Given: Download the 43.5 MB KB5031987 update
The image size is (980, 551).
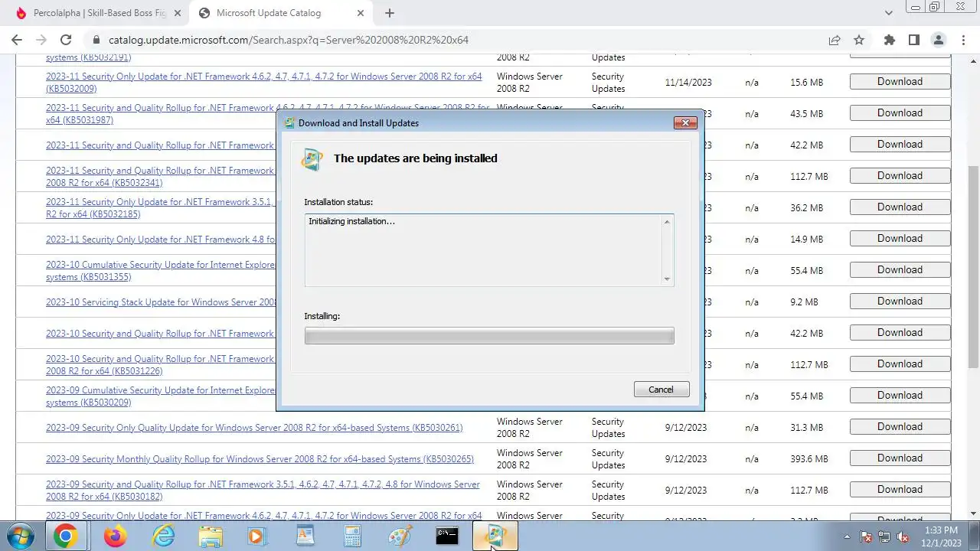Looking at the screenshot, I should pos(900,112).
